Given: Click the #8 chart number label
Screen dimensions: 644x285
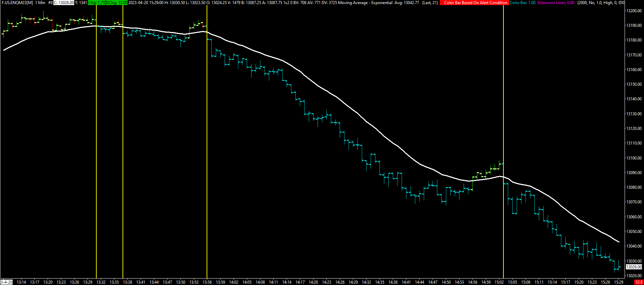Looking at the screenshot, I should [x=50, y=3].
